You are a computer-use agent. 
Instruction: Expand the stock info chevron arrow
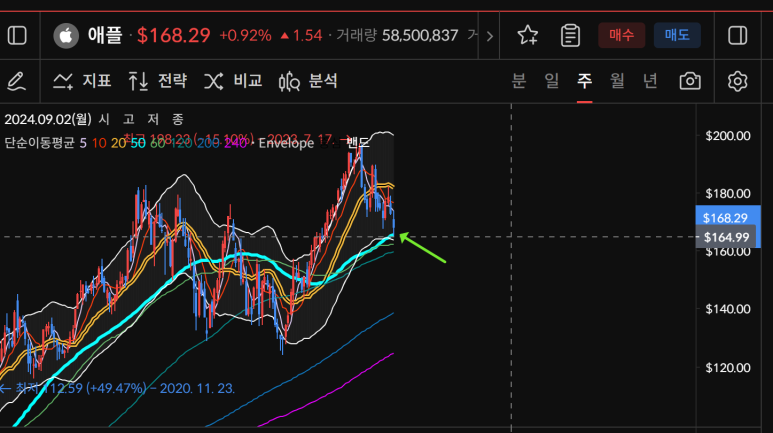point(489,36)
